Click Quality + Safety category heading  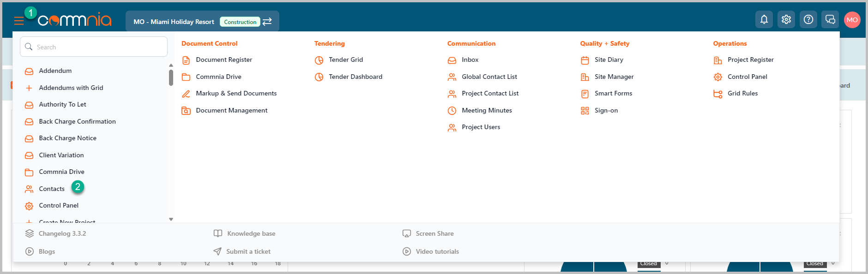[x=605, y=43]
